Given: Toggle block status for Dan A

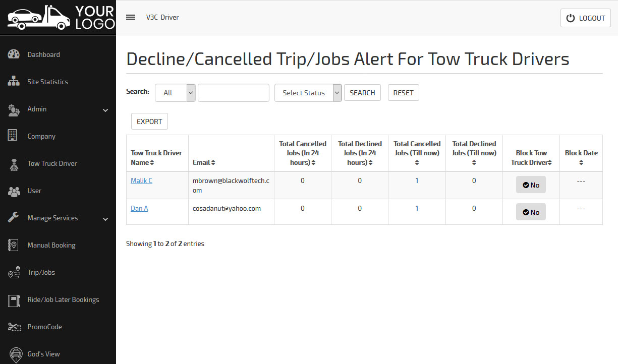Looking at the screenshot, I should (531, 212).
